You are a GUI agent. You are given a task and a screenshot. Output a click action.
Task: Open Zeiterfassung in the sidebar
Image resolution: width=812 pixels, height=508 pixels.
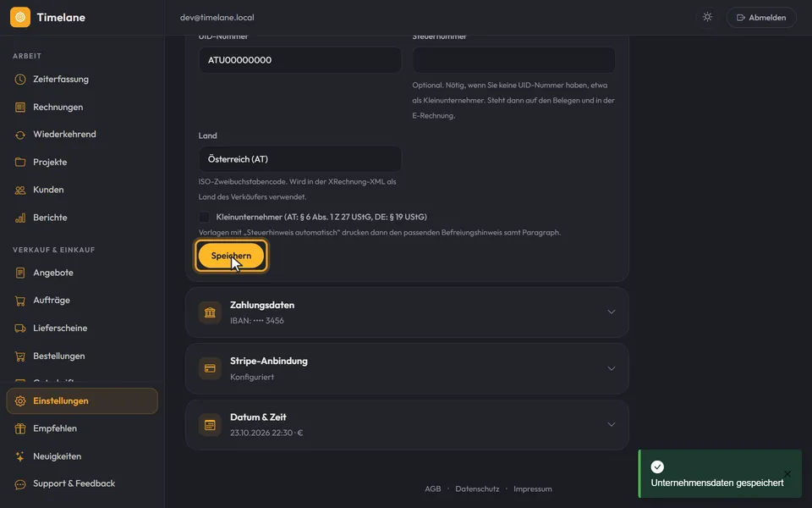pos(82,80)
